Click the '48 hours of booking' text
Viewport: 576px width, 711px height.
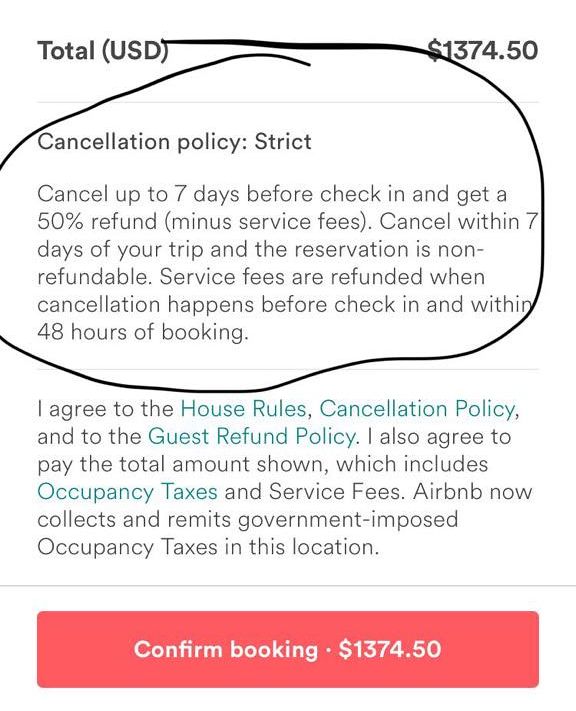143,332
